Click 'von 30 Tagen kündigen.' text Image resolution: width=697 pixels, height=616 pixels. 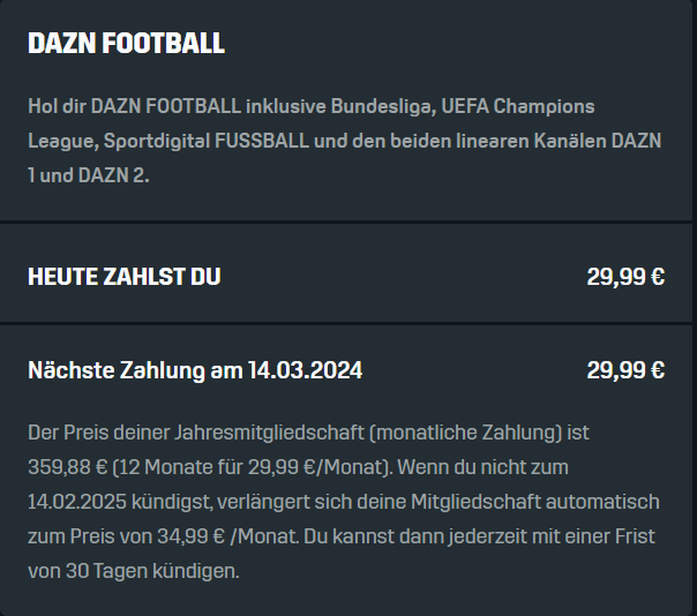point(134,571)
